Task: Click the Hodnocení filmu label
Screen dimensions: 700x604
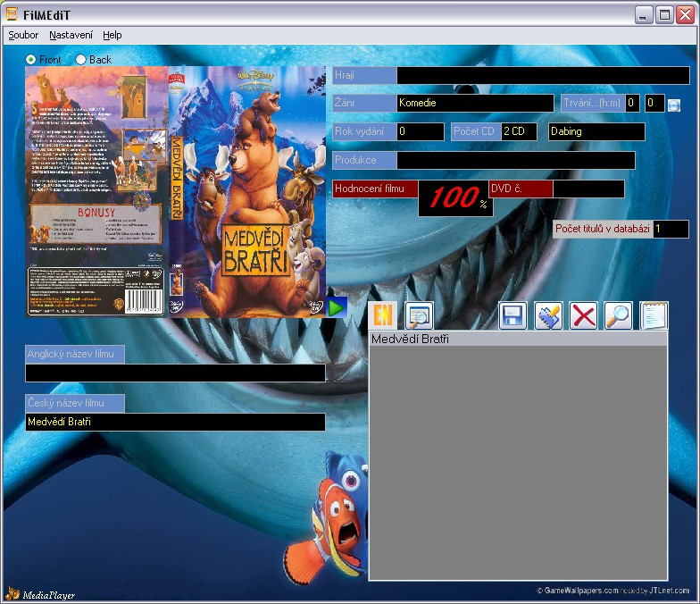Action: pyautogui.click(x=375, y=189)
